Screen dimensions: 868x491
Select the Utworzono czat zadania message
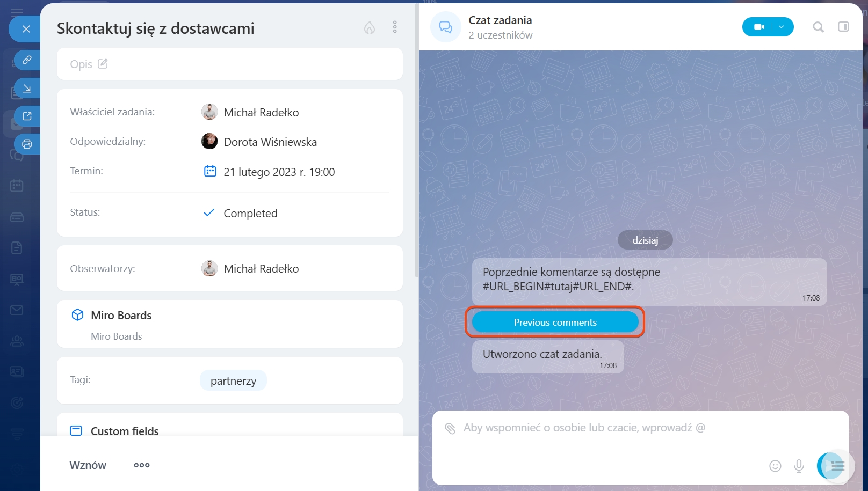click(x=548, y=357)
